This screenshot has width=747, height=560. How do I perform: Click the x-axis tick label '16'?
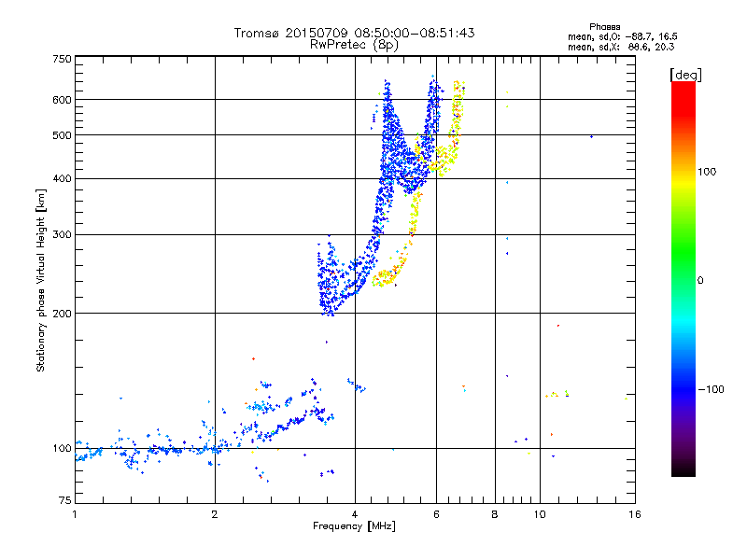pos(635,514)
